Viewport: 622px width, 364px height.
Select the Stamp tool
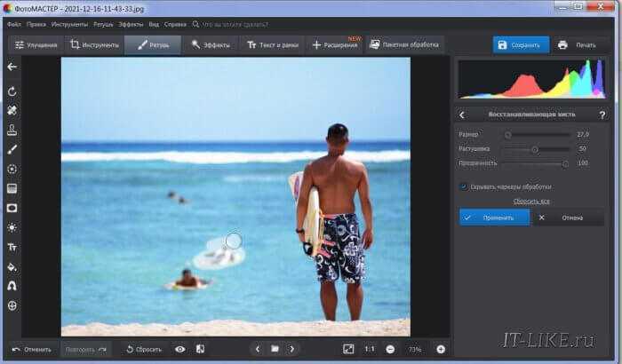click(12, 130)
